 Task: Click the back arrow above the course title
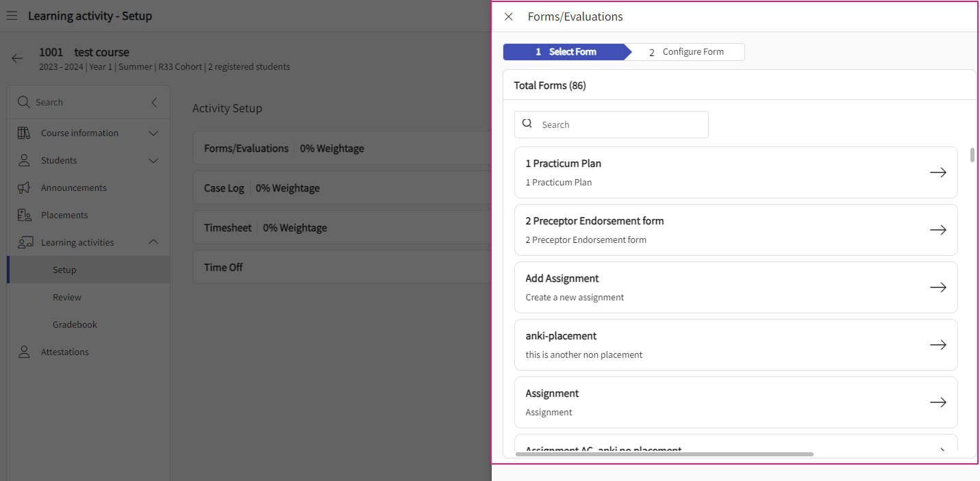click(x=16, y=58)
